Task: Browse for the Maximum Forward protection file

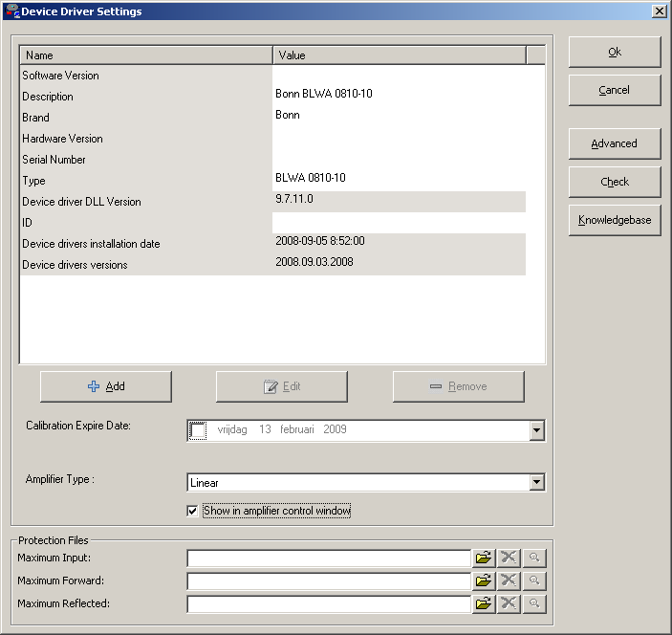Action: [x=484, y=580]
